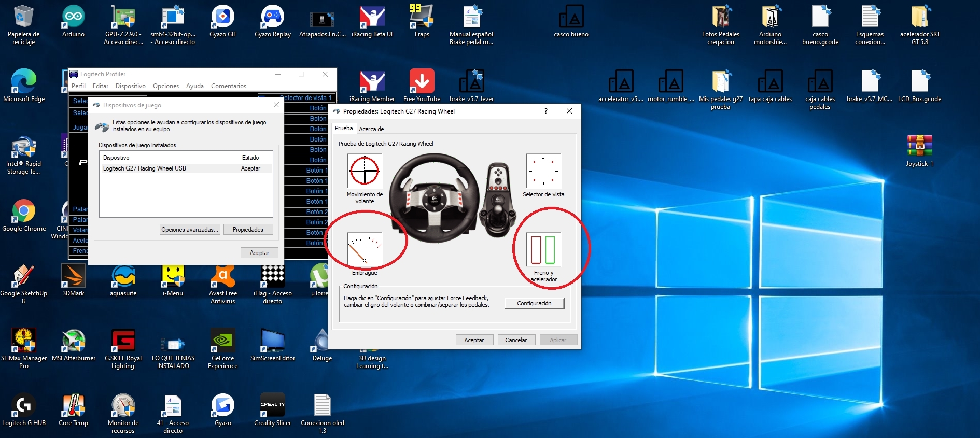Open the Opciones menu in Logitech Profiler
This screenshot has width=980, height=438.
166,86
